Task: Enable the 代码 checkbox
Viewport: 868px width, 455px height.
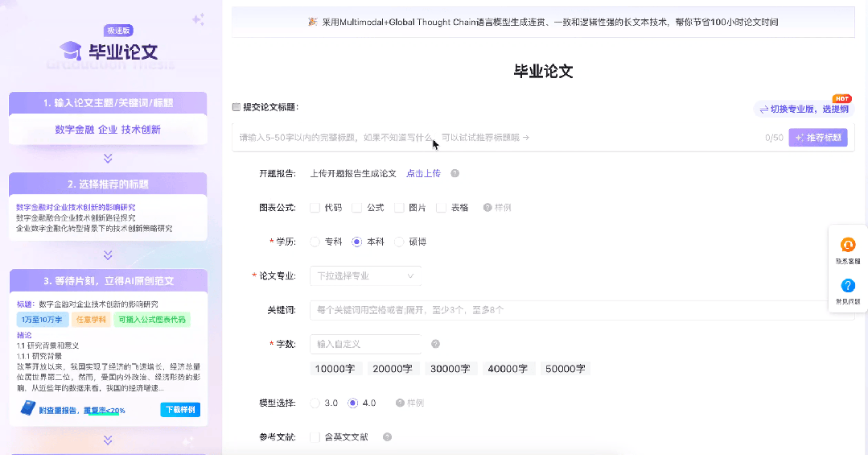Action: tap(315, 208)
